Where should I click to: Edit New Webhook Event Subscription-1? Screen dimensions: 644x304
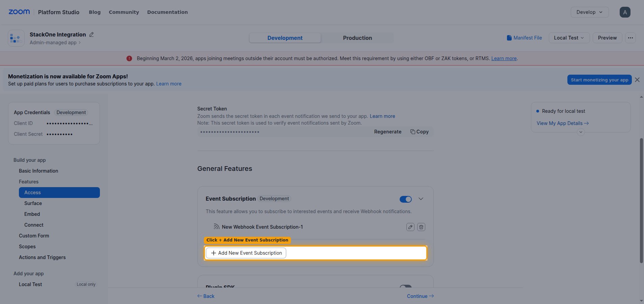[410, 227]
